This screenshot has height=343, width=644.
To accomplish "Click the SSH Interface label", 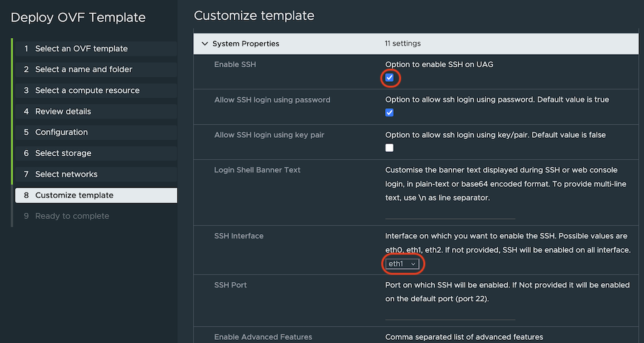I will point(239,236).
